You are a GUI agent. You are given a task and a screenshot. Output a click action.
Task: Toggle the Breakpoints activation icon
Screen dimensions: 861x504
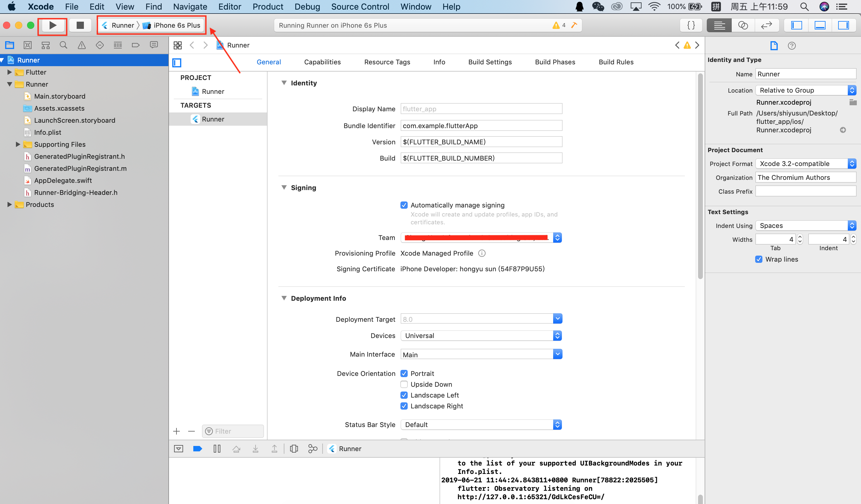(198, 449)
